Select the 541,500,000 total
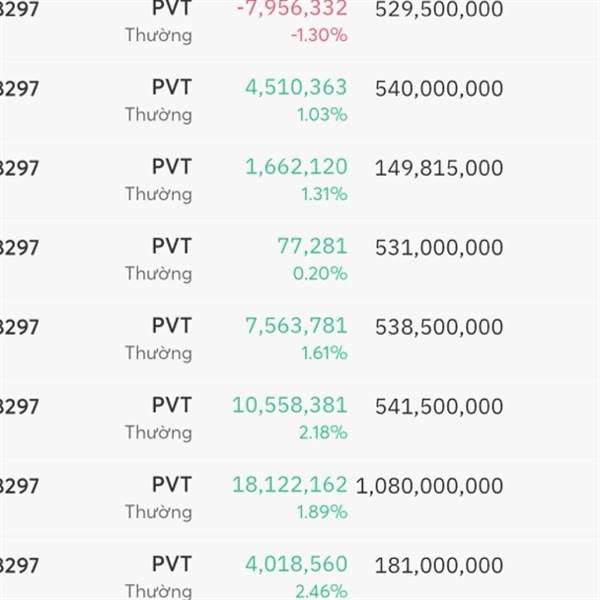600x600 pixels. 439,406
